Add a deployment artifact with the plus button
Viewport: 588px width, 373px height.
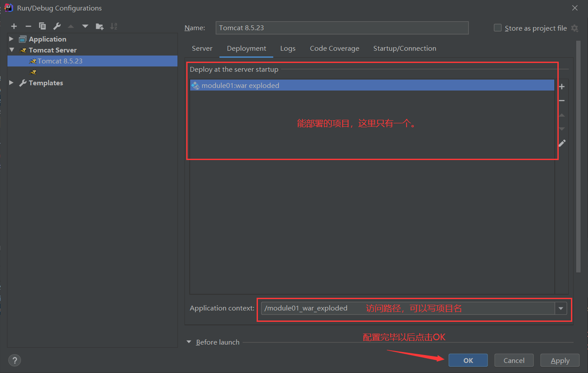[562, 87]
